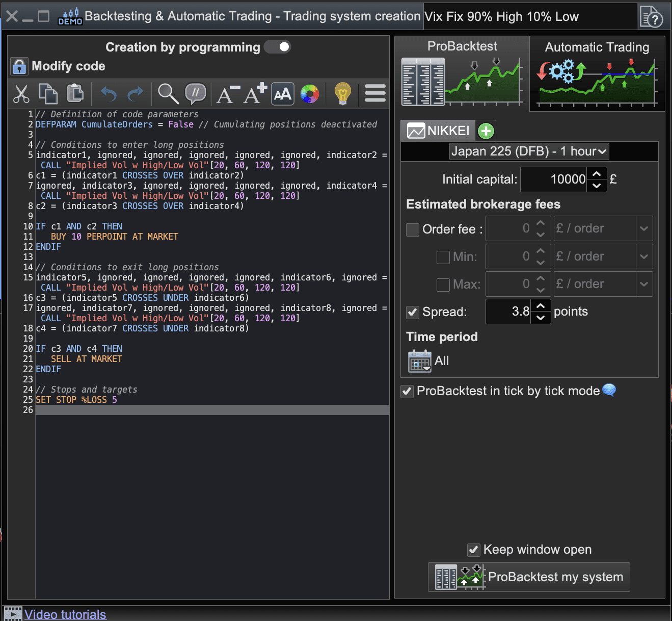Screen dimensions: 672x621
Task: Add an instrument with the green plus
Action: [486, 131]
